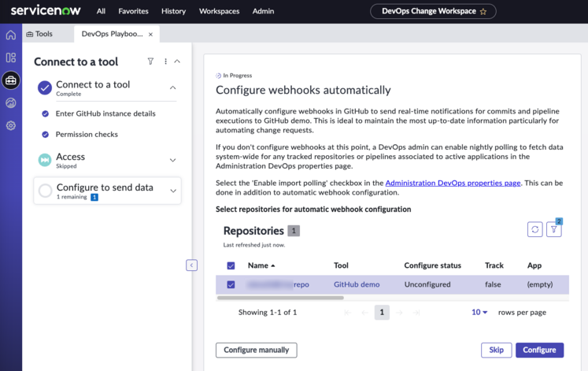Open Administration DevOps properties page link
588x371 pixels.
click(453, 183)
